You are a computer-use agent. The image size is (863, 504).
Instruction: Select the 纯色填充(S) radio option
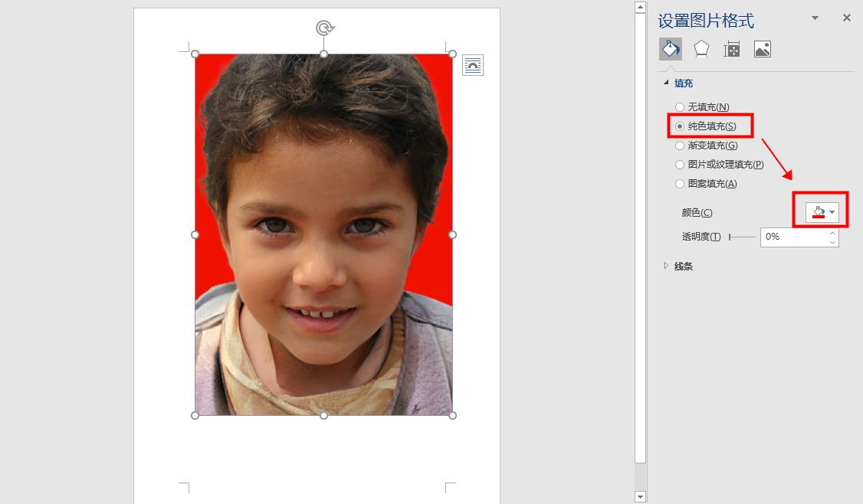(706, 126)
